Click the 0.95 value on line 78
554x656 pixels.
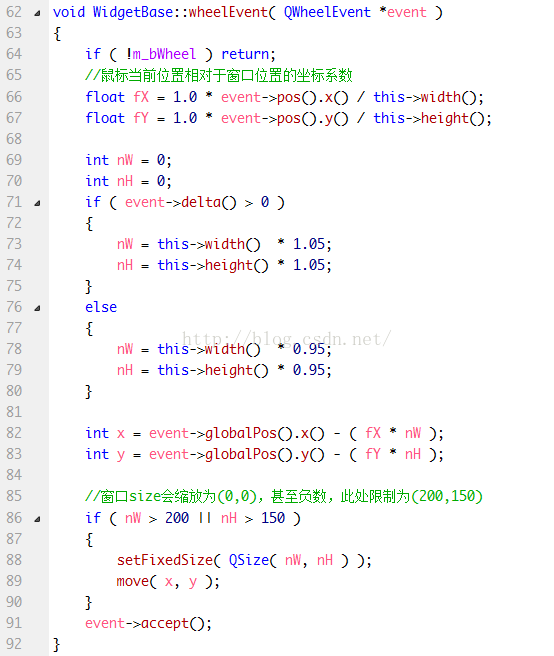(x=309, y=349)
